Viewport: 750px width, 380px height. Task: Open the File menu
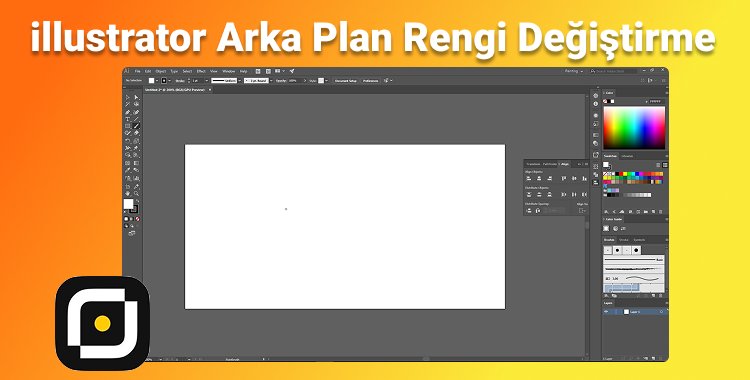[137, 71]
